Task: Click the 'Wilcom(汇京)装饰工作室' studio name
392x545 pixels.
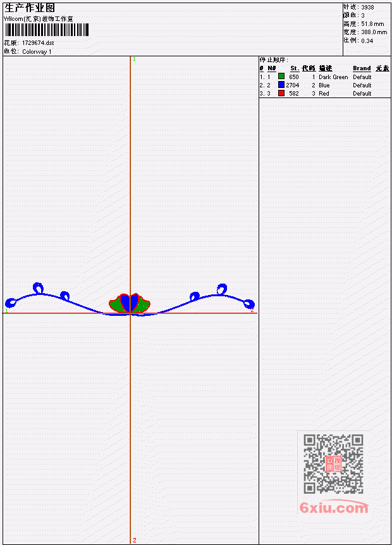Action: (x=39, y=19)
